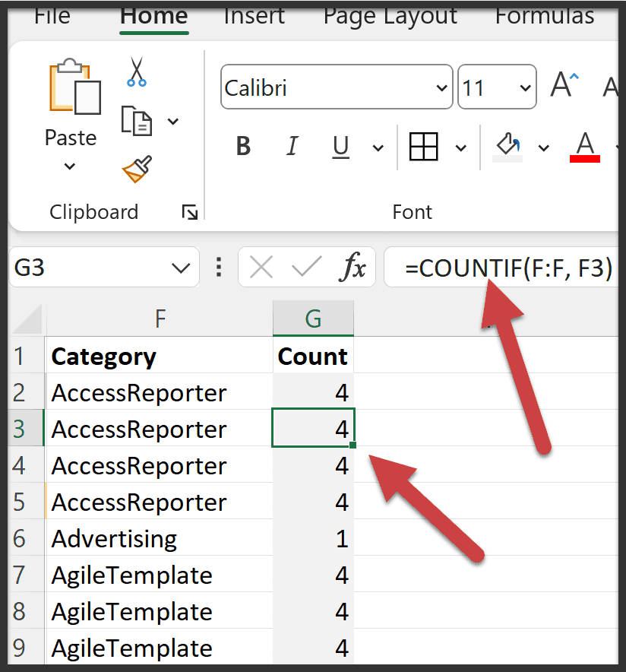Screen dimensions: 626x672
Task: Click the Cut scissors icon
Action: tap(137, 71)
